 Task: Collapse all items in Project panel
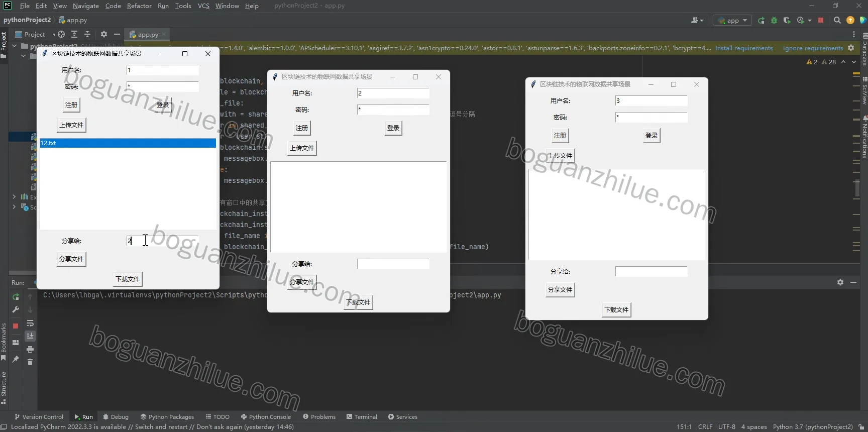point(87,34)
